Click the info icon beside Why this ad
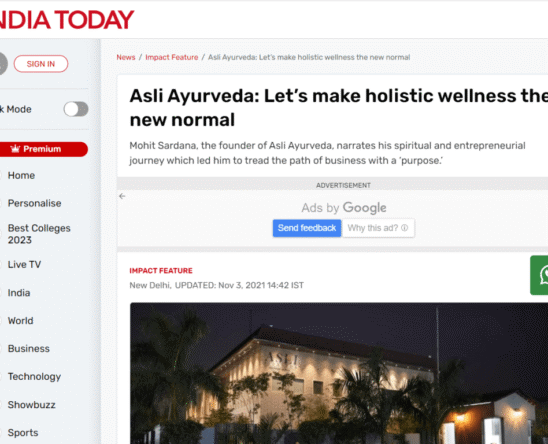 pyautogui.click(x=404, y=228)
